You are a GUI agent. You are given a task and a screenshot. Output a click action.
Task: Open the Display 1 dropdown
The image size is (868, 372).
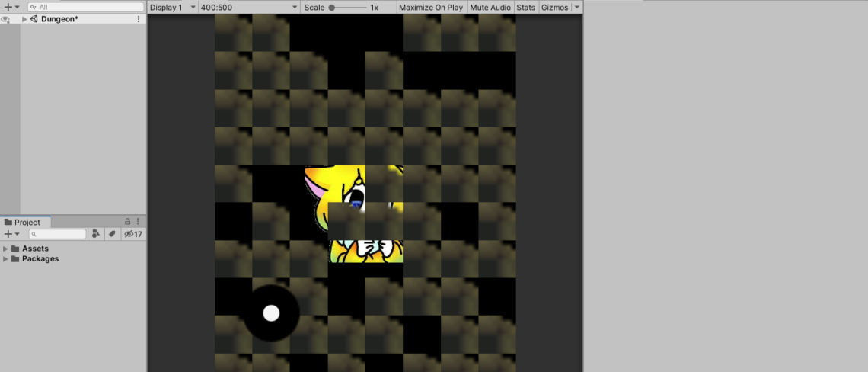(171, 7)
